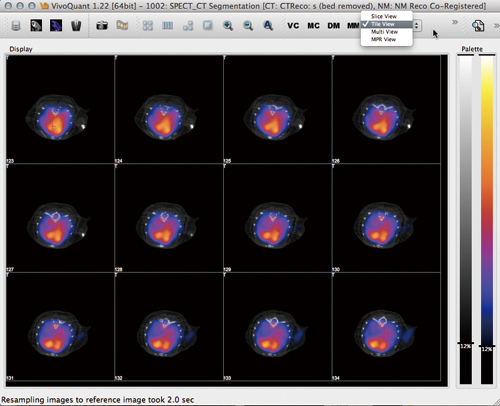The width and height of the screenshot is (500, 406).
Task: Select the slice 129 tile image
Action: (x=277, y=218)
